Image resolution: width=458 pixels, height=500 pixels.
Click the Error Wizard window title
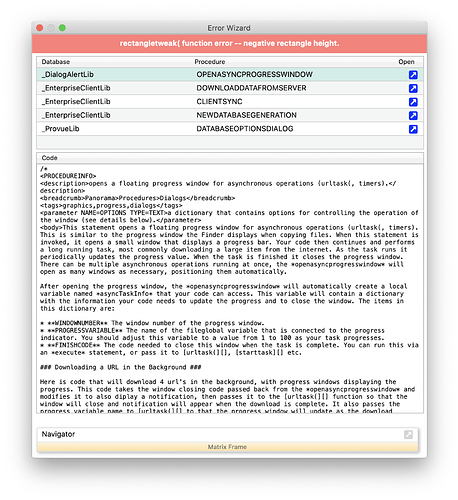(x=229, y=28)
